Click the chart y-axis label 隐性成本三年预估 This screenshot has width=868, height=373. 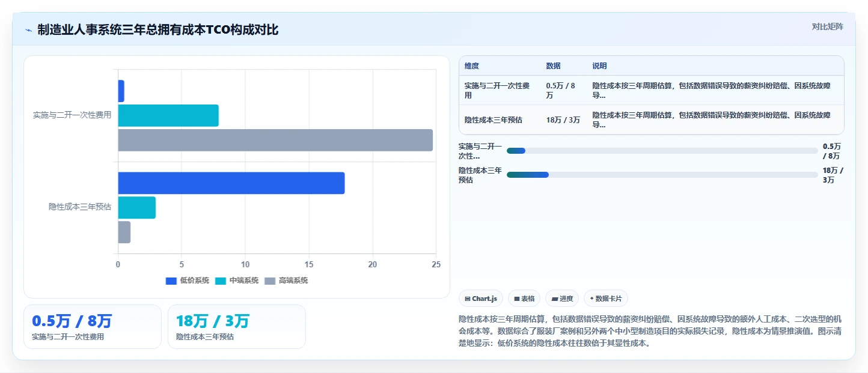pos(80,207)
